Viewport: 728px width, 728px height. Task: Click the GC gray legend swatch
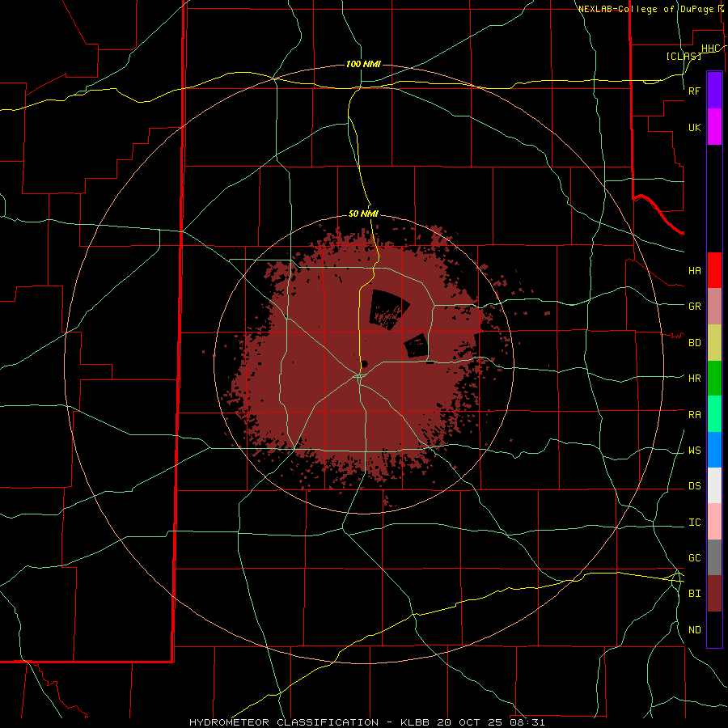pos(714,557)
